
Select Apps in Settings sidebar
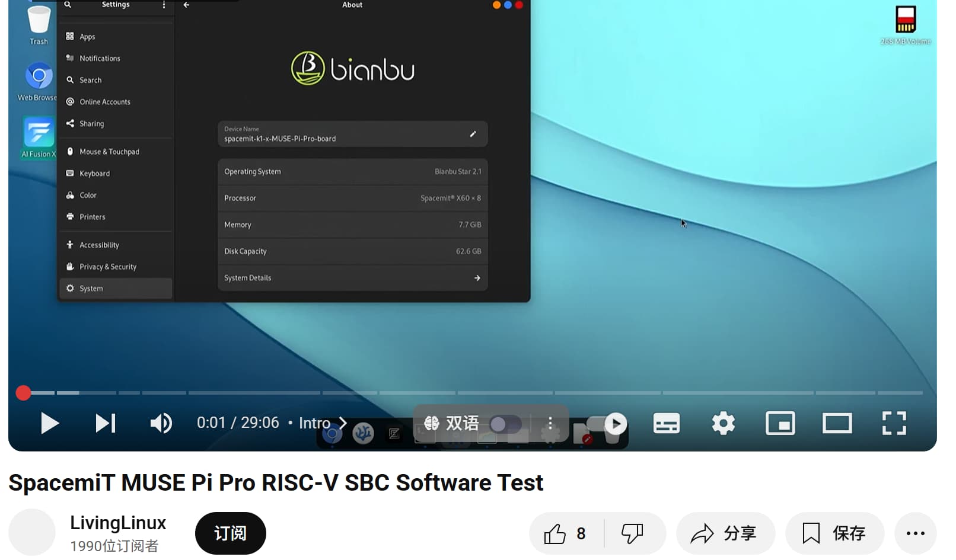[x=116, y=37]
